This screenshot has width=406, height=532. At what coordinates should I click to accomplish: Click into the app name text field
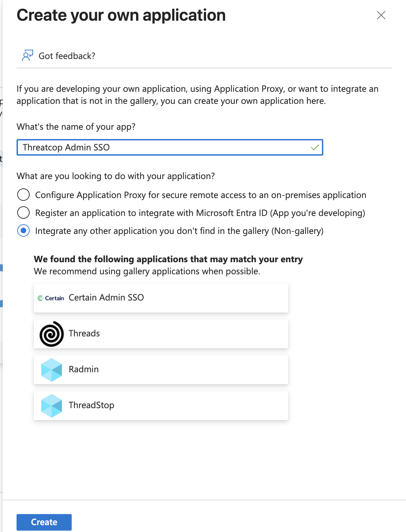(x=170, y=147)
